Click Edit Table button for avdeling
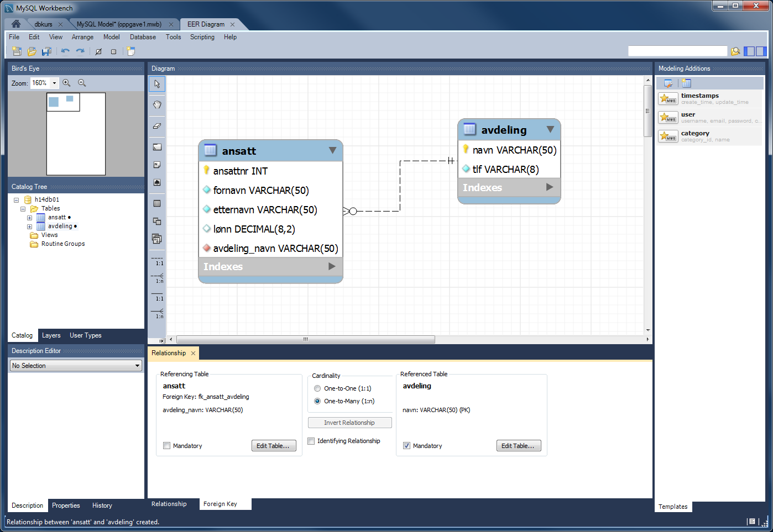The height and width of the screenshot is (532, 773). (x=519, y=446)
